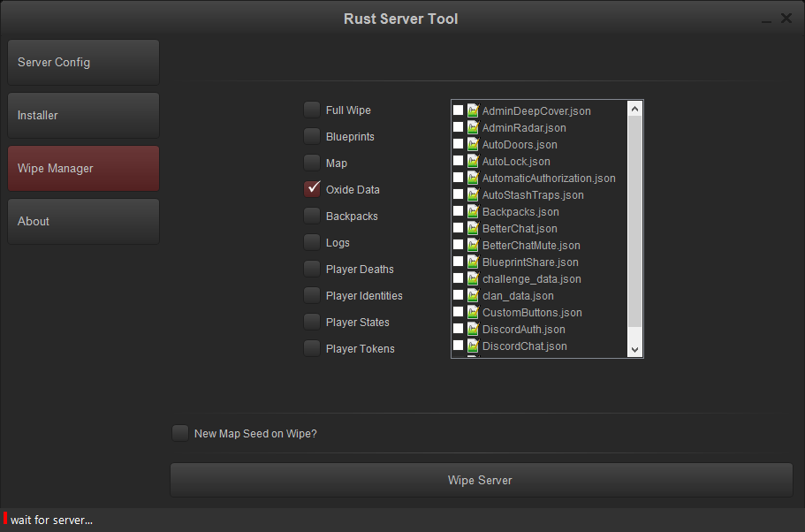Click the AutoLock.json file icon

coord(473,162)
